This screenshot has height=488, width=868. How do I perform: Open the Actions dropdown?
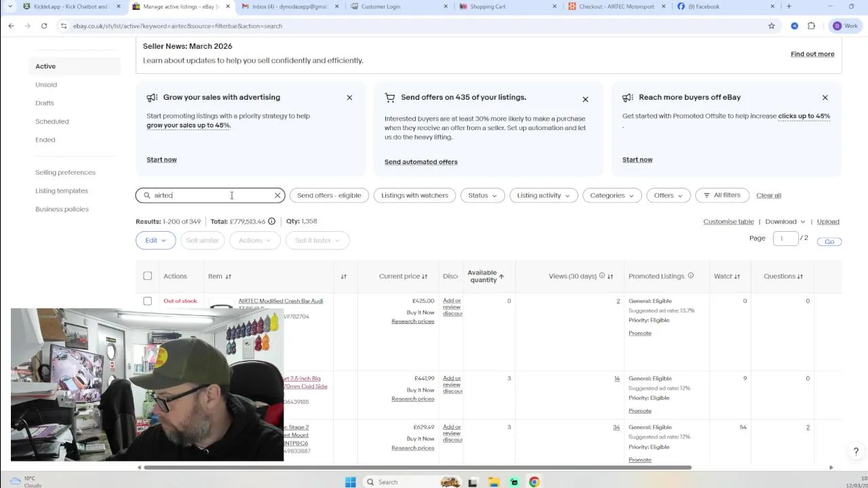(254, 241)
